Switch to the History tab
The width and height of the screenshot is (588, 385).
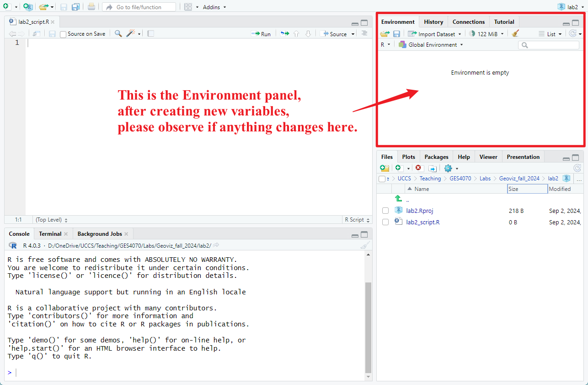433,22
